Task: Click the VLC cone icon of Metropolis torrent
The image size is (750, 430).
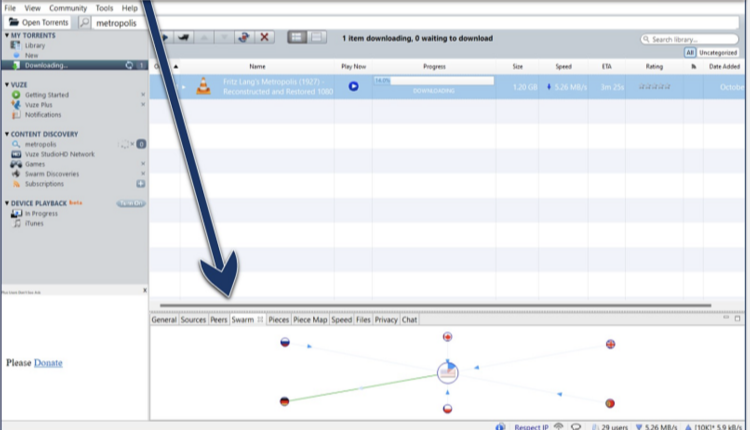Action: tap(203, 86)
